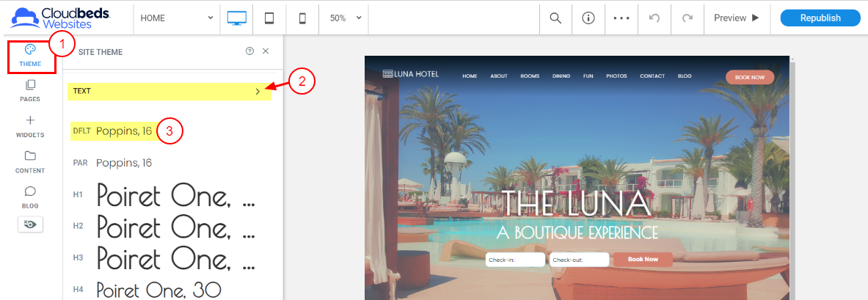Open the Content sidebar section
Viewport: 868px width, 300px height.
[x=30, y=162]
